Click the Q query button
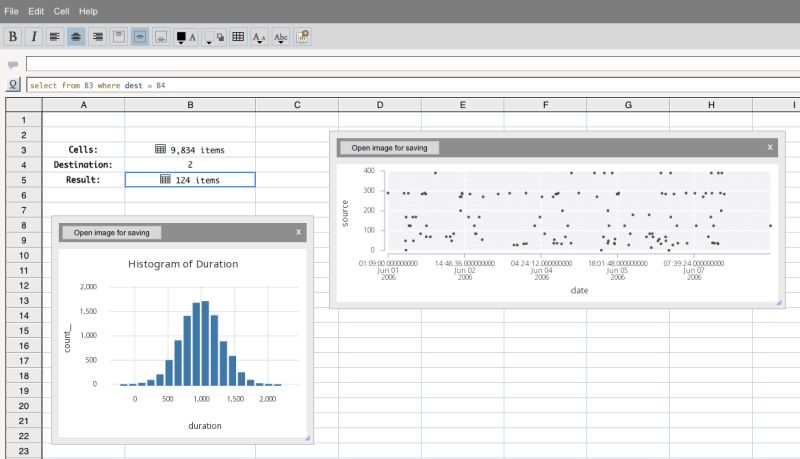The image size is (800, 459). pyautogui.click(x=13, y=85)
